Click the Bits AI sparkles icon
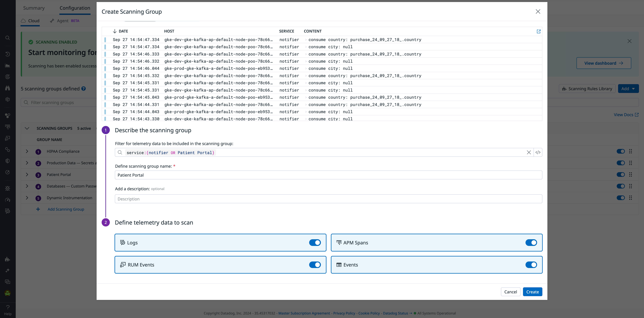 coord(8,270)
